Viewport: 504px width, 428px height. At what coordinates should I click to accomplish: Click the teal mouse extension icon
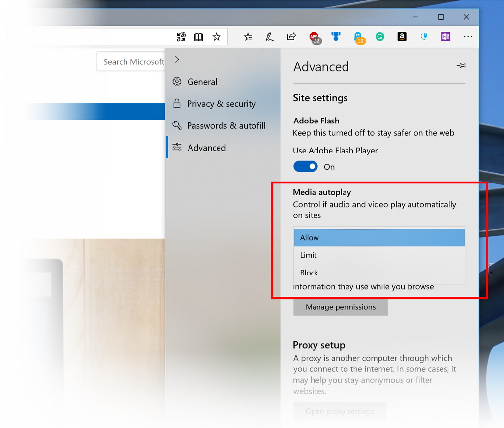pyautogui.click(x=424, y=36)
